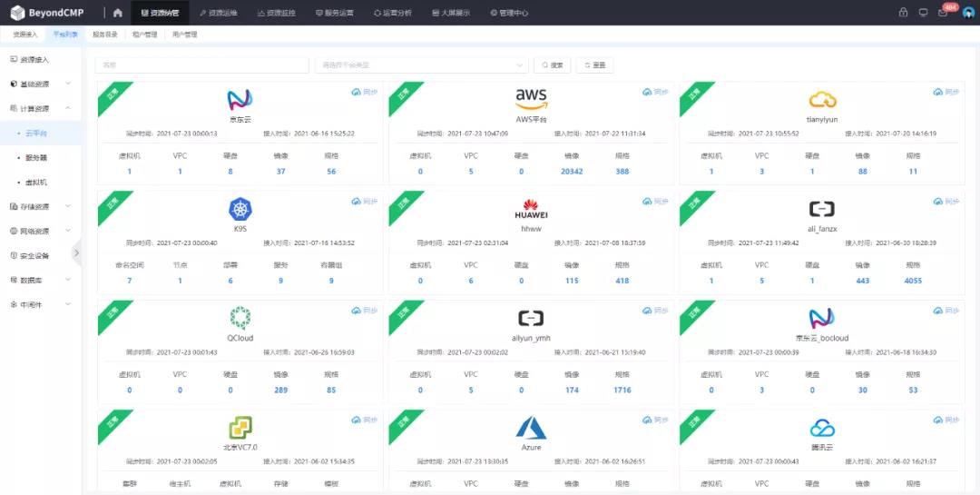980x495 pixels.
Task: Click the 重置 reset button
Action: click(595, 65)
